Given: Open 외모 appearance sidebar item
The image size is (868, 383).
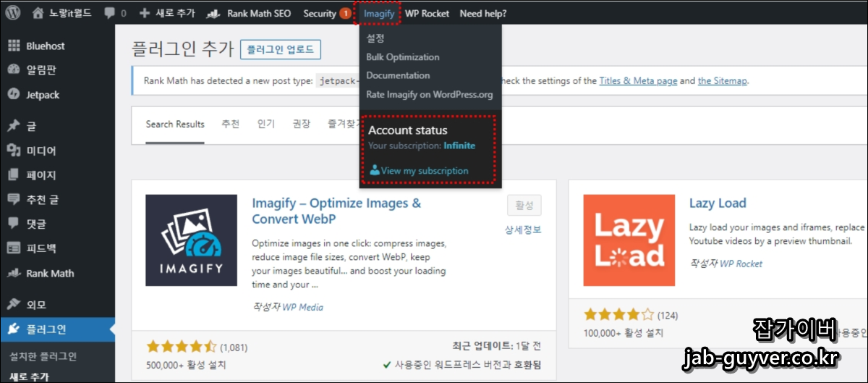Looking at the screenshot, I should click(57, 305).
